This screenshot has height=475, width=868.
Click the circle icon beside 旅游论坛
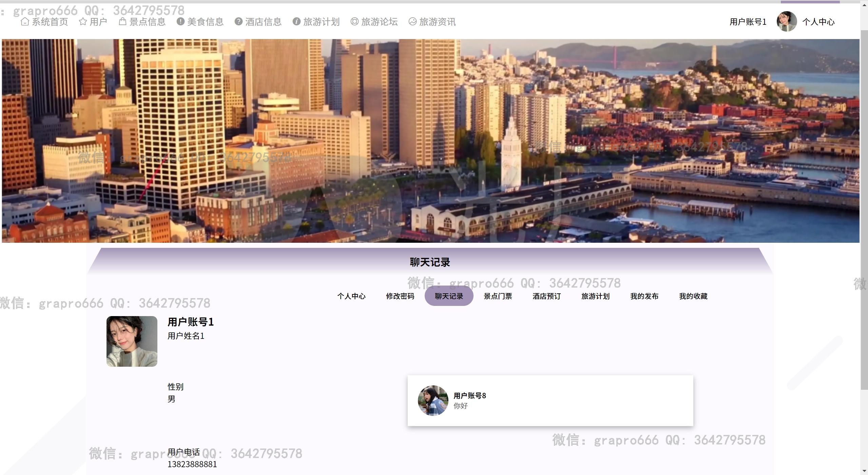354,22
